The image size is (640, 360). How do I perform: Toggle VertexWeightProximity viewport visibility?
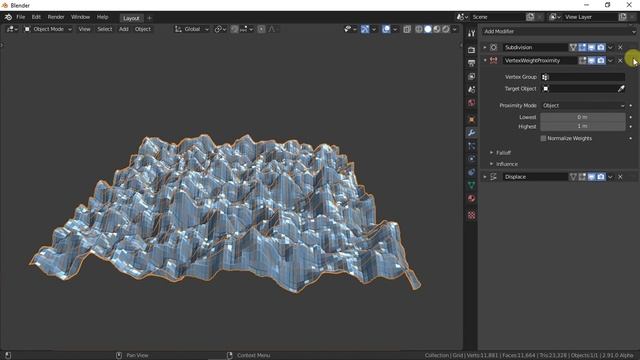tap(591, 60)
